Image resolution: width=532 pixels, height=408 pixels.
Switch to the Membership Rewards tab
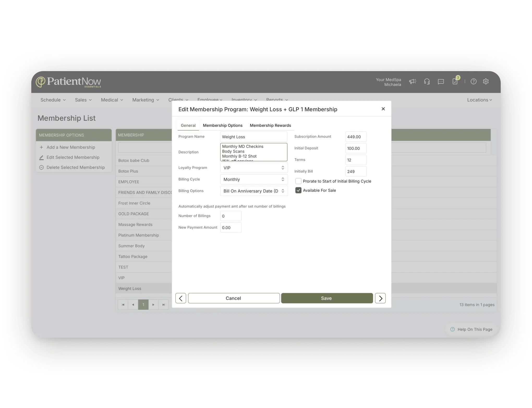(x=270, y=125)
